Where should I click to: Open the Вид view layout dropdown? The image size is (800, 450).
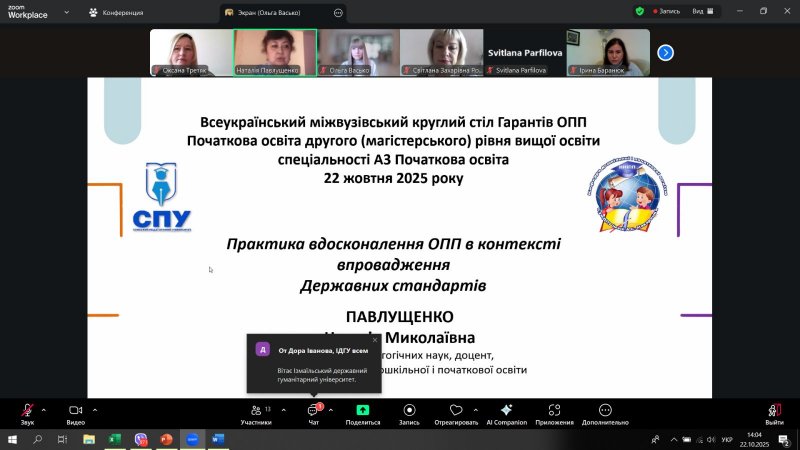(702, 12)
